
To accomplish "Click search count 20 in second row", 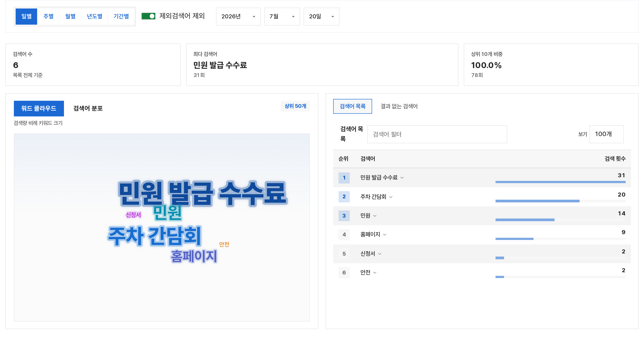I will point(621,195).
